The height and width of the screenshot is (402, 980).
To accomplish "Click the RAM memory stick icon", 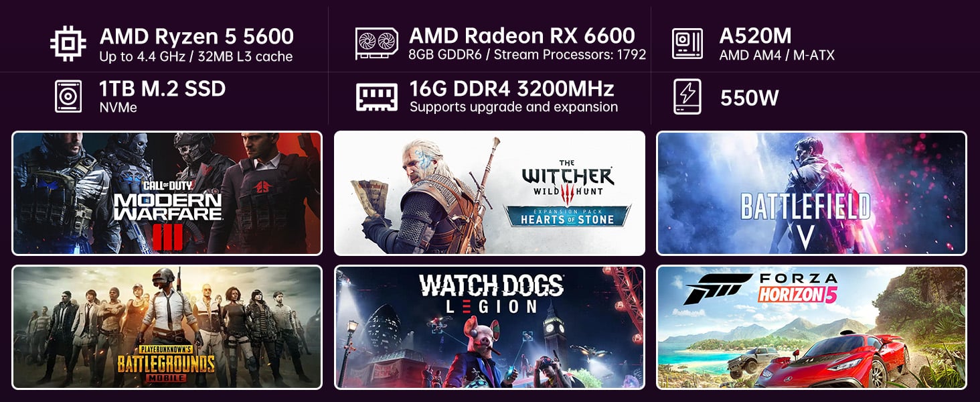I will 377,96.
